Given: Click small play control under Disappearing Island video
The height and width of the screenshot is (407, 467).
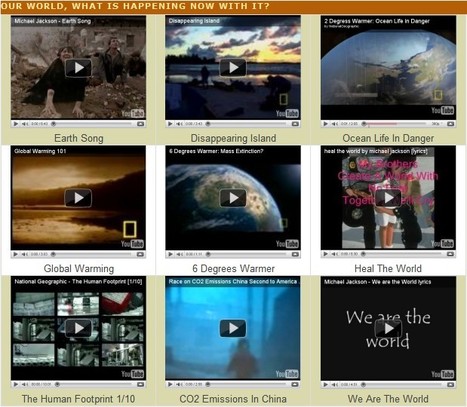Looking at the screenshot, I should (170, 124).
